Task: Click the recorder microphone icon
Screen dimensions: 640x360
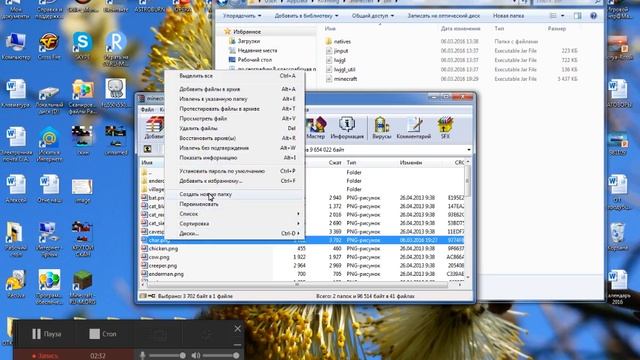Action: tap(142, 355)
